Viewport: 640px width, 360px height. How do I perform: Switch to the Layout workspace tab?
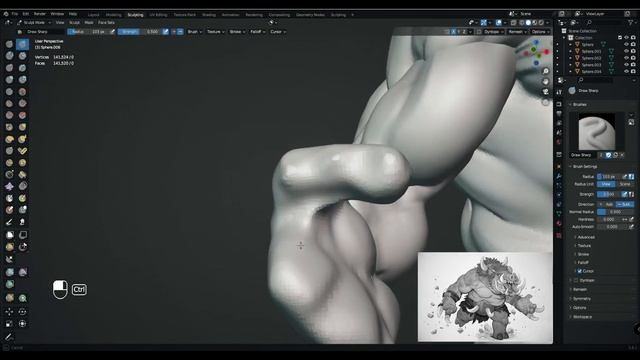93,15
